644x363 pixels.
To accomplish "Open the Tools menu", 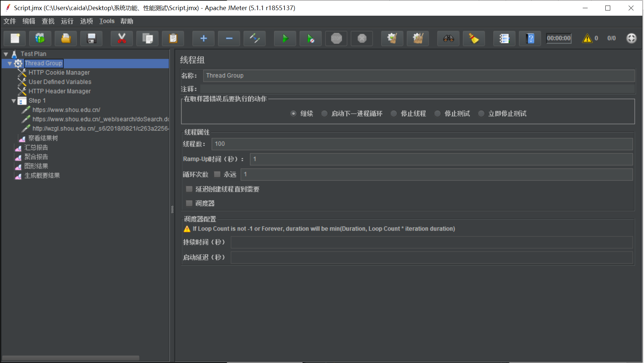I will [x=107, y=21].
